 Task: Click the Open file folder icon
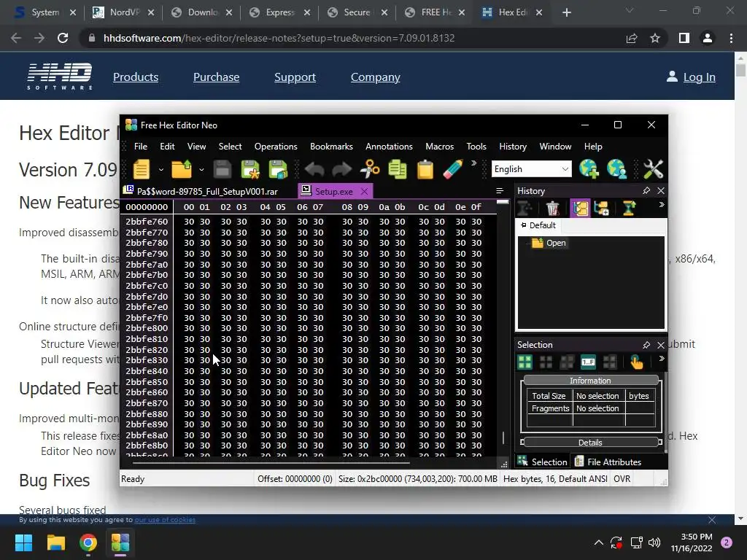[182, 169]
